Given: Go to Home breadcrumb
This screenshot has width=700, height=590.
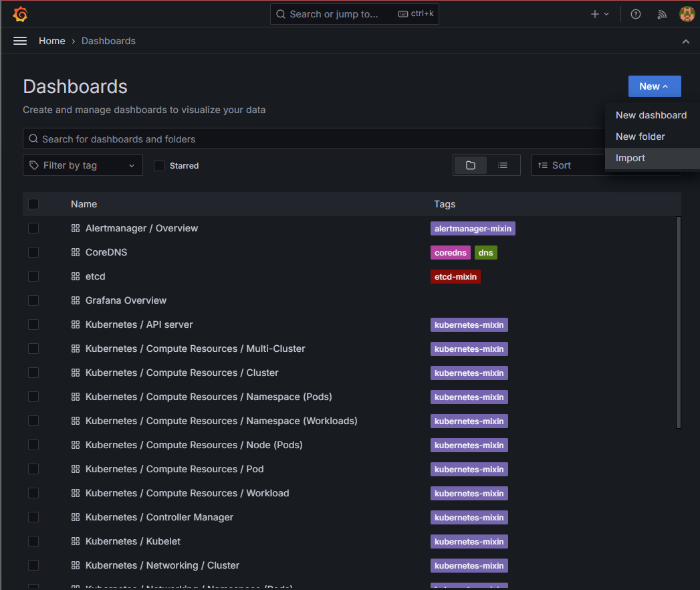Looking at the screenshot, I should (x=51, y=41).
